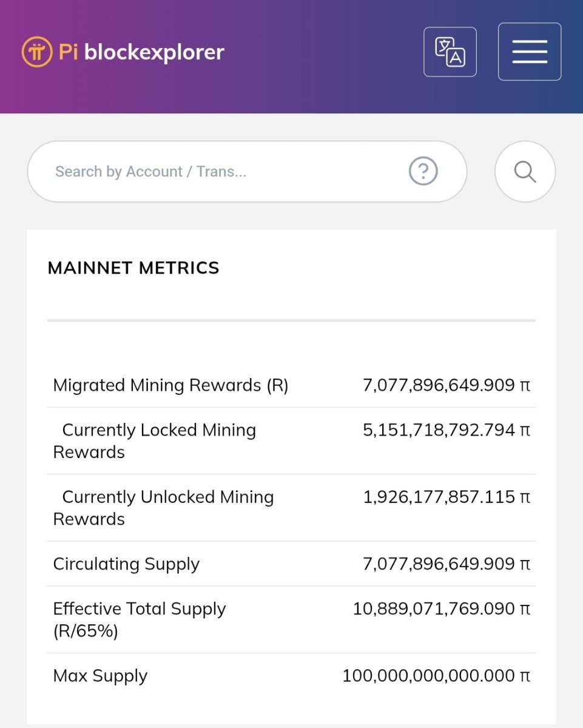Screen dimensions: 583x728
Task: Select the 100,000,000,000.000 max supply value
Action: click(x=436, y=676)
